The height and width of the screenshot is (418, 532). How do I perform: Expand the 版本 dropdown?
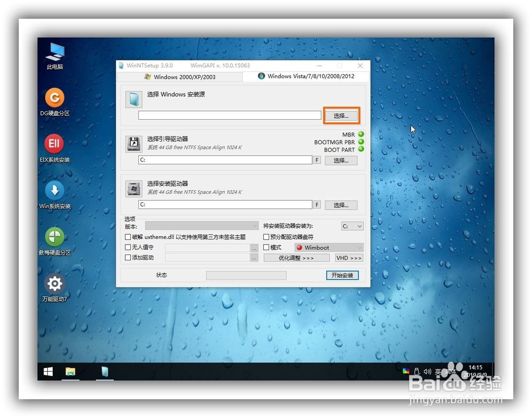tap(202, 226)
